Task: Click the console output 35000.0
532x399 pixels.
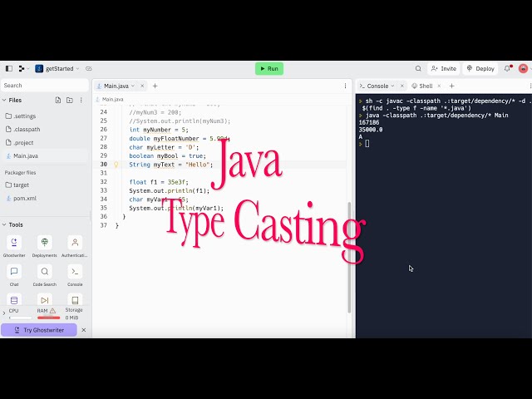Action: coord(371,130)
